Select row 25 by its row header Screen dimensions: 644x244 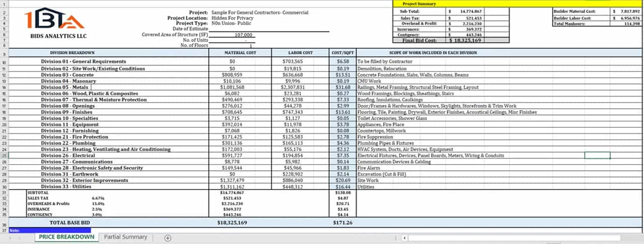pos(4,156)
